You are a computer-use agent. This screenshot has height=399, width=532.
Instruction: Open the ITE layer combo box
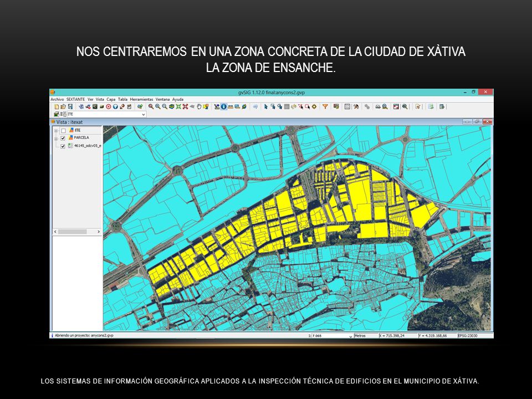pyautogui.click(x=106, y=114)
